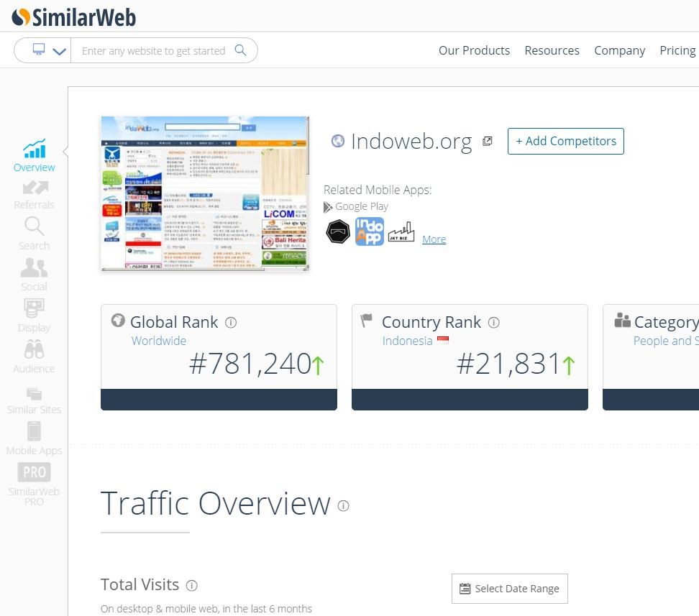Open the Overview section in sidebar
699x616 pixels.
(34, 155)
